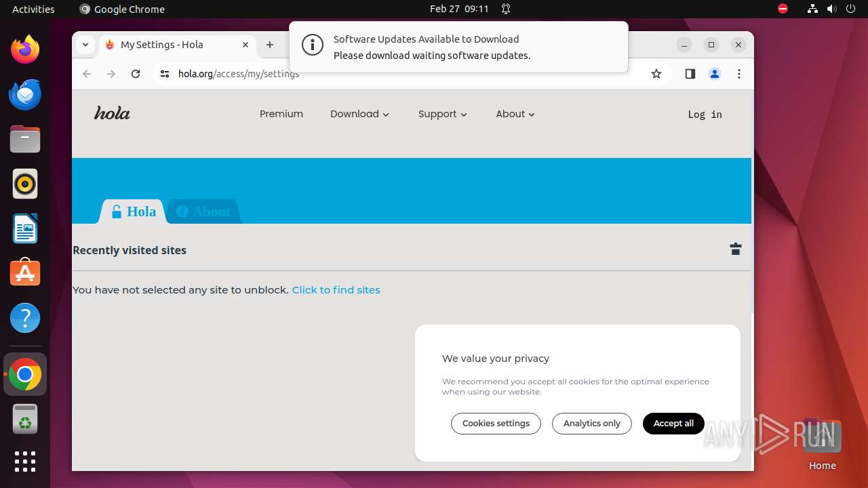Expand the Download menu
Image resolution: width=868 pixels, height=488 pixels.
tap(359, 114)
